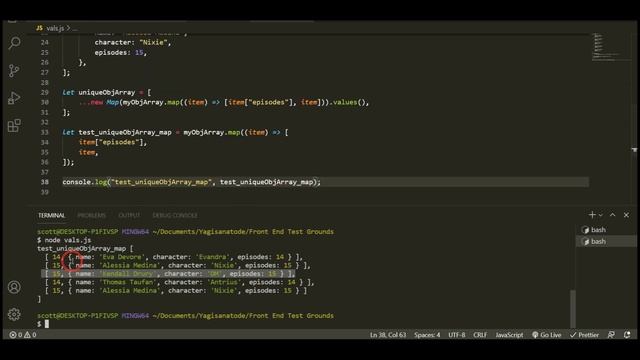640x360 pixels.
Task: Open the Extensions view
Action: pyautogui.click(x=14, y=125)
